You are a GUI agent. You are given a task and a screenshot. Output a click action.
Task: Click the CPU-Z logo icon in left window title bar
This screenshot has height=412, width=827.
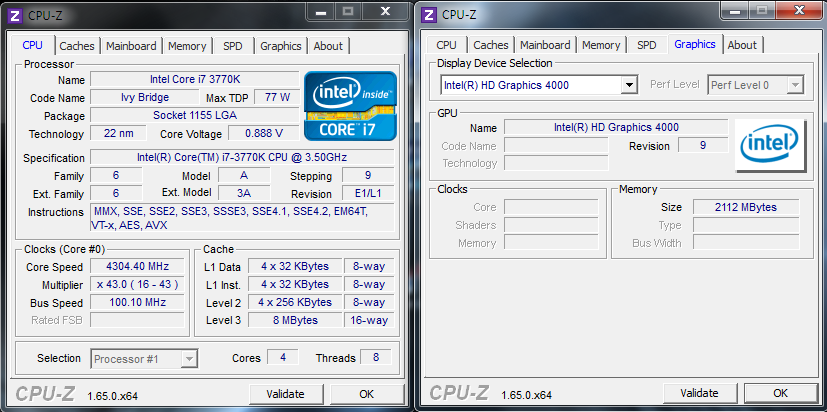tap(16, 15)
